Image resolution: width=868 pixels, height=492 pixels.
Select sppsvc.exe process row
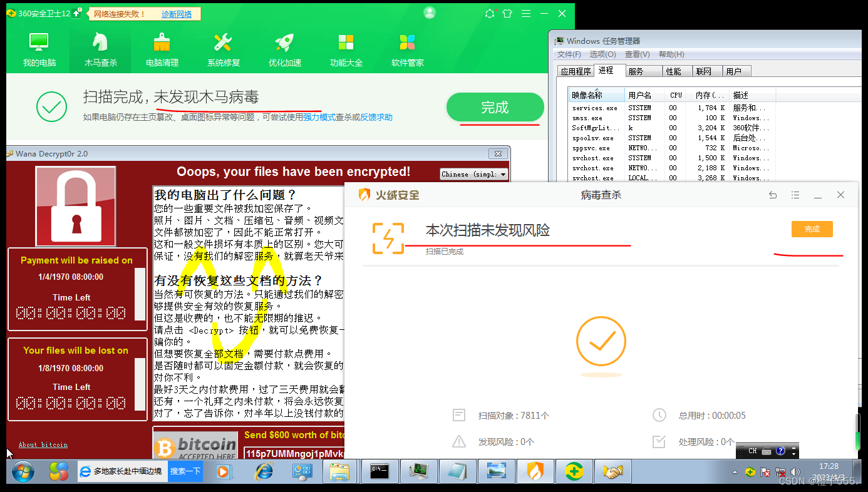(673, 148)
